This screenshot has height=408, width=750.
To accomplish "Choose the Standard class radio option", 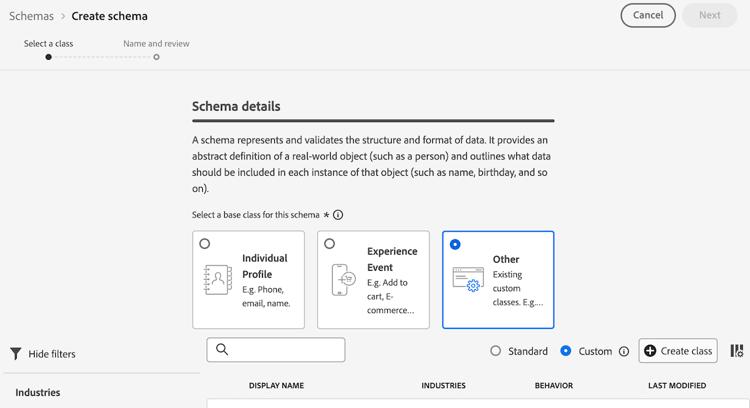I will [x=496, y=351].
